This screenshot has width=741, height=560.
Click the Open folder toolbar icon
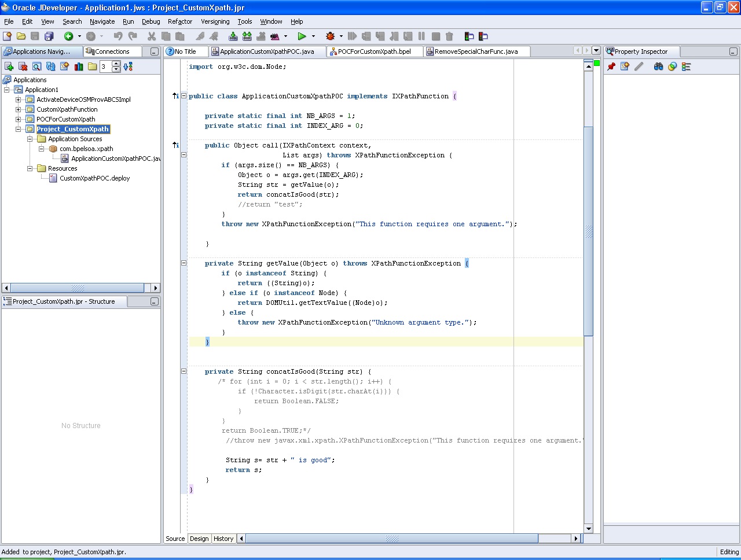click(x=21, y=36)
